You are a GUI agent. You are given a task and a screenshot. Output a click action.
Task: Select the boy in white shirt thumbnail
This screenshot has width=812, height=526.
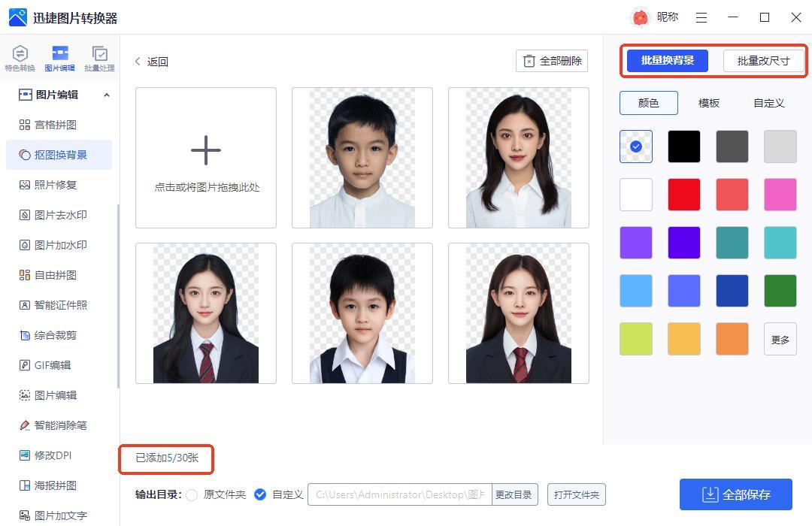click(x=362, y=158)
